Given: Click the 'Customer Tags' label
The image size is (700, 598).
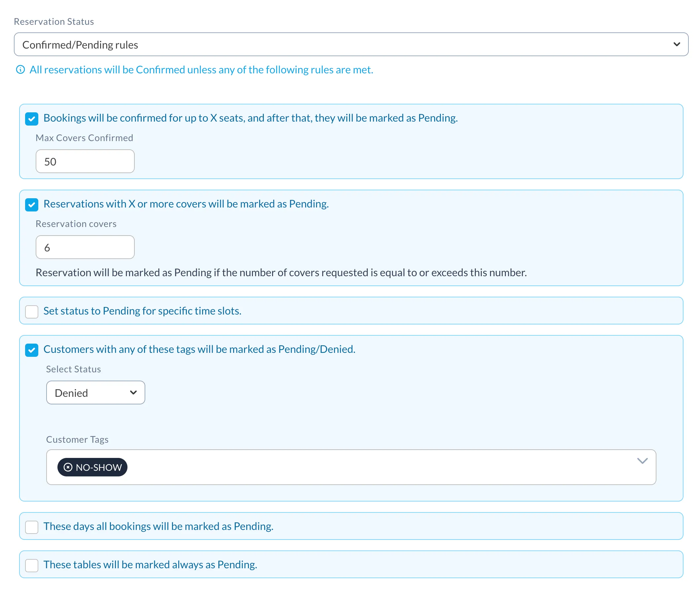Looking at the screenshot, I should 77,439.
